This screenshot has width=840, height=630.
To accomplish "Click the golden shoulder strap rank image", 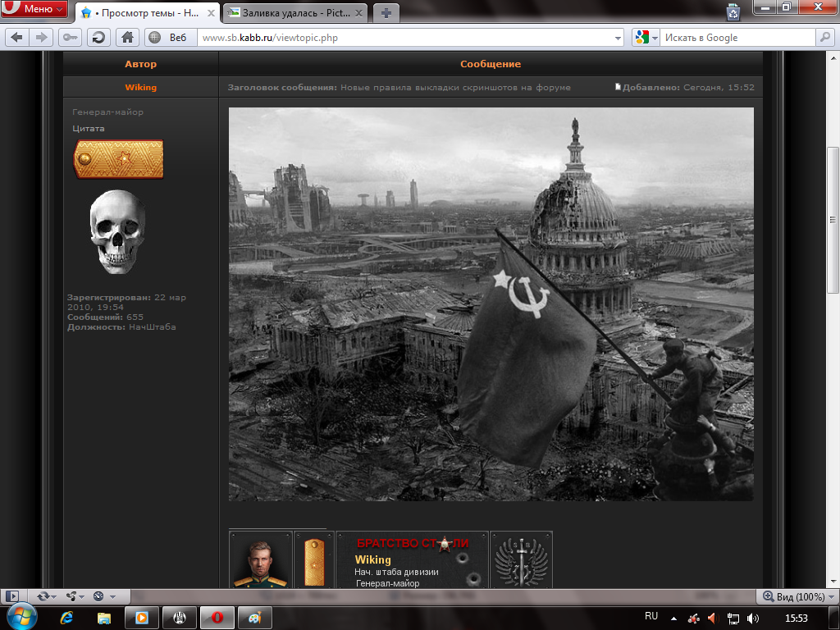I will coord(118,159).
